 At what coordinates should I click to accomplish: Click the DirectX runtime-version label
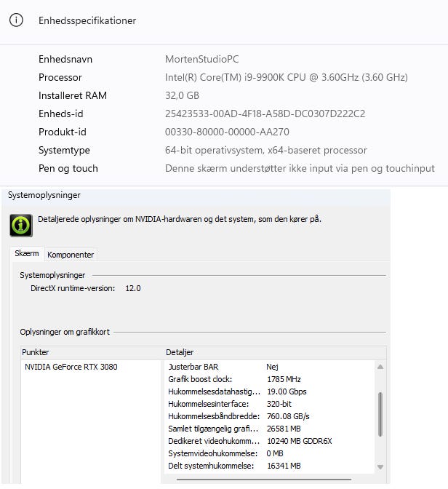click(73, 288)
